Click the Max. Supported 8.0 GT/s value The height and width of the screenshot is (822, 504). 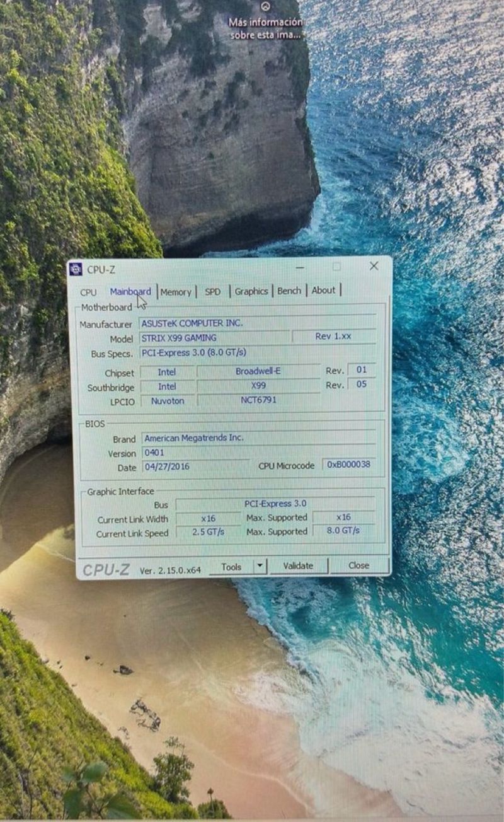point(343,531)
